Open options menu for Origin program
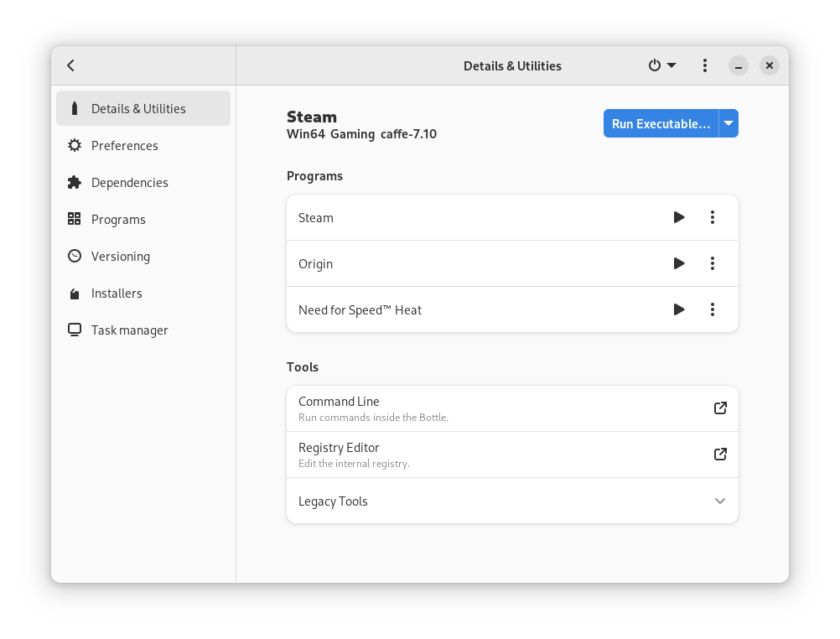Screen dimensions: 840x639 point(713,264)
